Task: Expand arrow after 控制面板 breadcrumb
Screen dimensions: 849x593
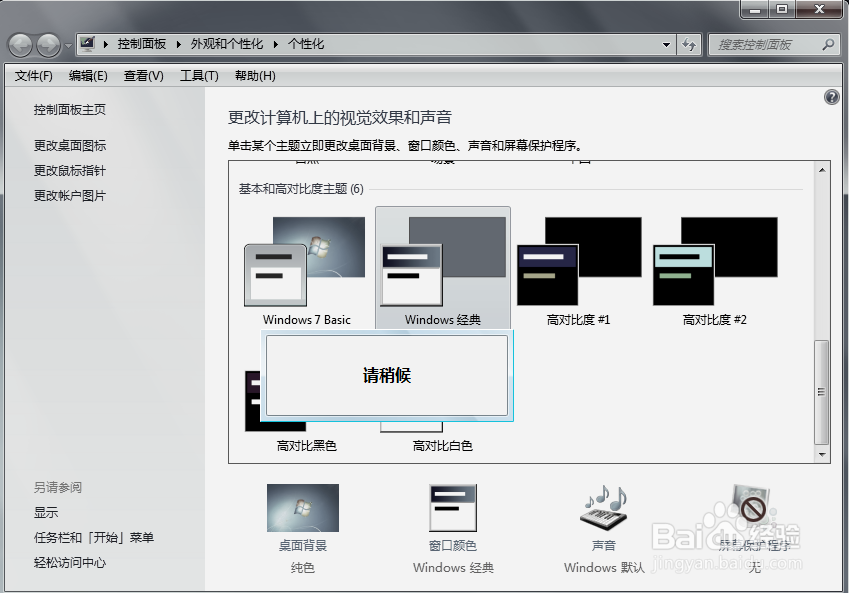Action: point(178,44)
